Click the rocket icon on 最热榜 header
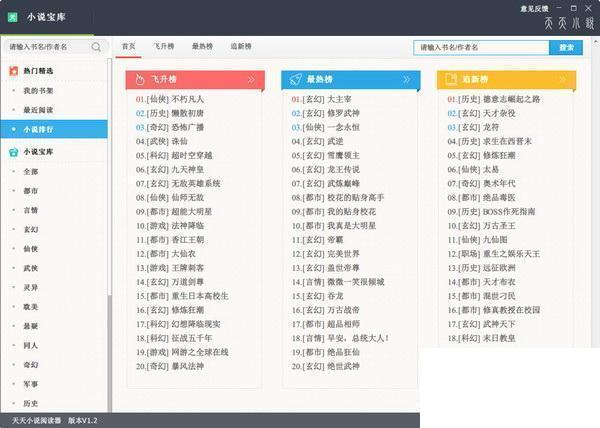This screenshot has height=428, width=600. (295, 80)
